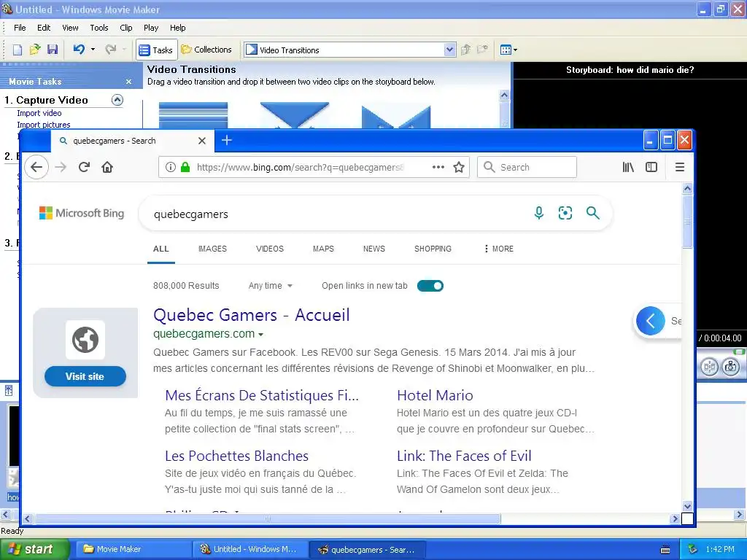The width and height of the screenshot is (747, 560).
Task: Open project folder icon in Movie Maker toolbar
Action: (x=35, y=50)
